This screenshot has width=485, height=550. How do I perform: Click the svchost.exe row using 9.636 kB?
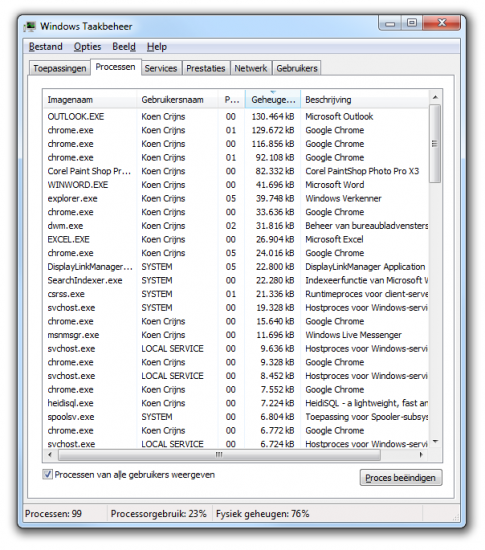236,349
